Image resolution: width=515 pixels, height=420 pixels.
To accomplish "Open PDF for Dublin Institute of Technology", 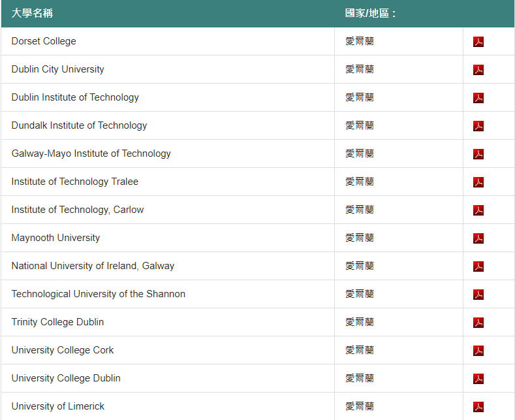I will coord(478,98).
